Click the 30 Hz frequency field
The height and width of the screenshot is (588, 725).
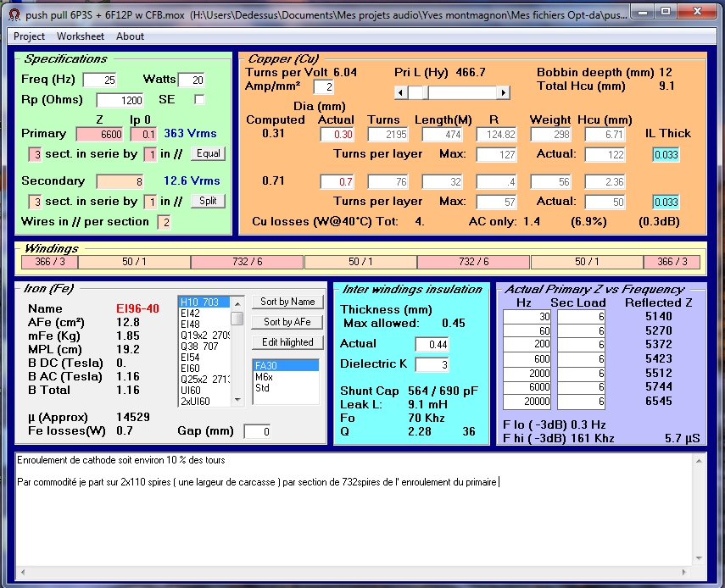pyautogui.click(x=527, y=317)
